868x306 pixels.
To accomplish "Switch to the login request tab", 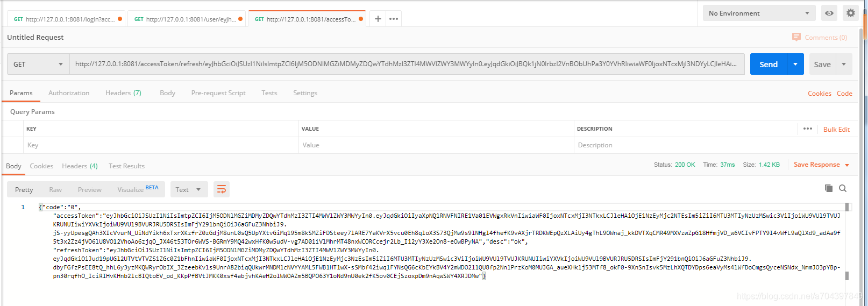I will tap(66, 19).
